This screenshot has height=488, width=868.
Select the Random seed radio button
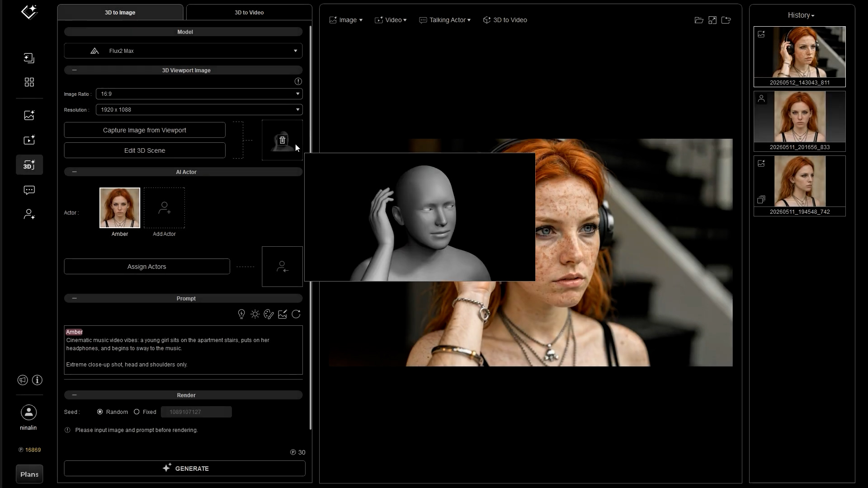coord(100,412)
